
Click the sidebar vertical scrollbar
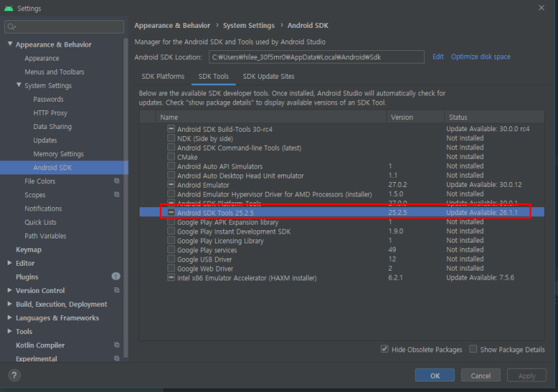tap(126, 197)
